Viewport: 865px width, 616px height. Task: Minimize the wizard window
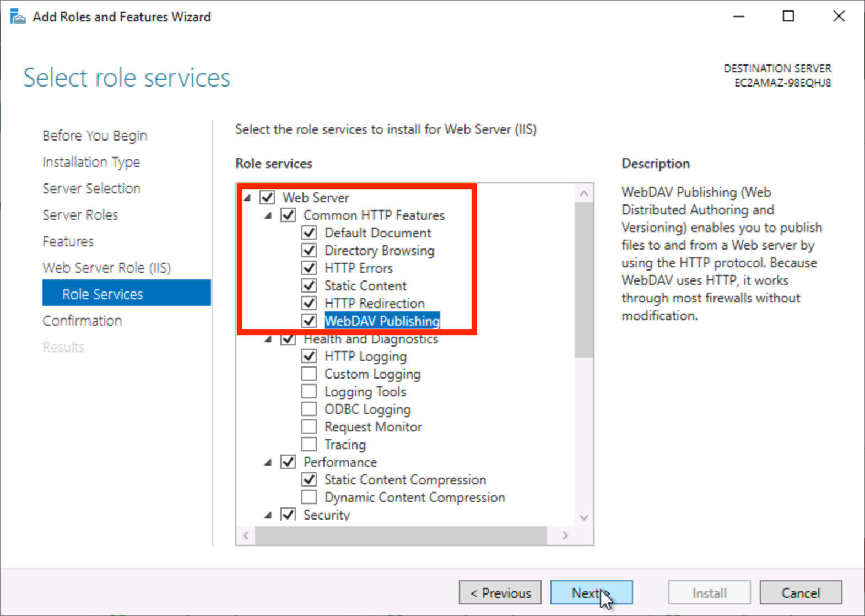coord(739,17)
